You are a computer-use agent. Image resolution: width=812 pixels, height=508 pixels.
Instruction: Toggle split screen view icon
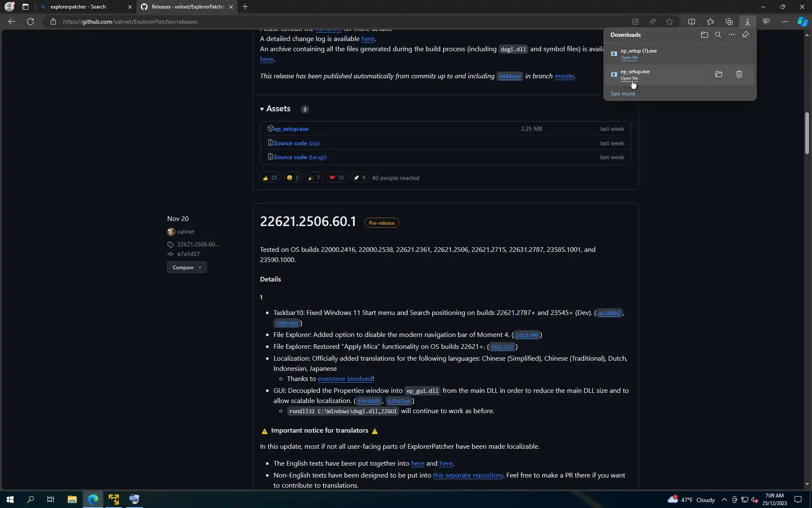click(x=691, y=22)
